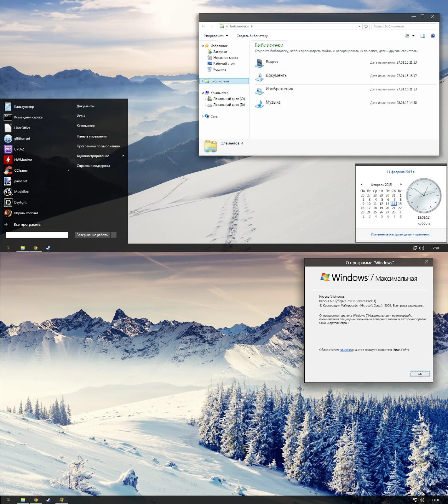Click the Поиск: Библиотеки search field
Image resolution: width=448 pixels, height=504 pixels.
(x=405, y=26)
